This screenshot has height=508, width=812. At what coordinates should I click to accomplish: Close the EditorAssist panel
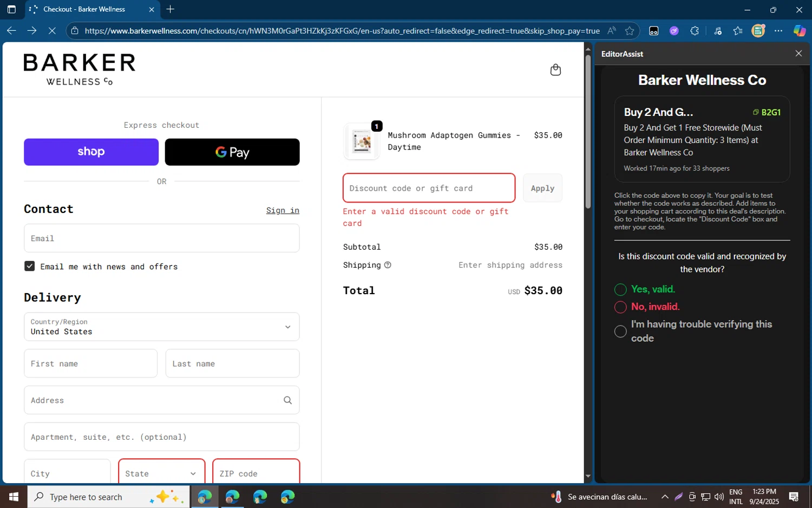point(798,53)
